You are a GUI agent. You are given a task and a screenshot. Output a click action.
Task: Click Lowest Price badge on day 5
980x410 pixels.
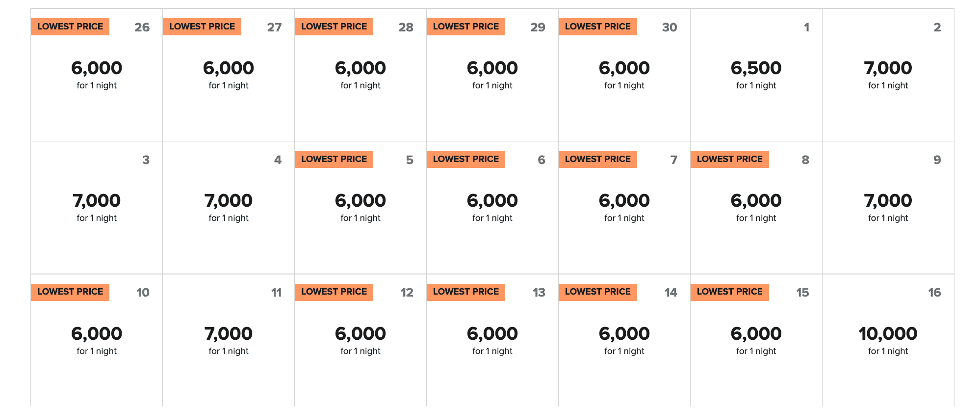coord(334,160)
